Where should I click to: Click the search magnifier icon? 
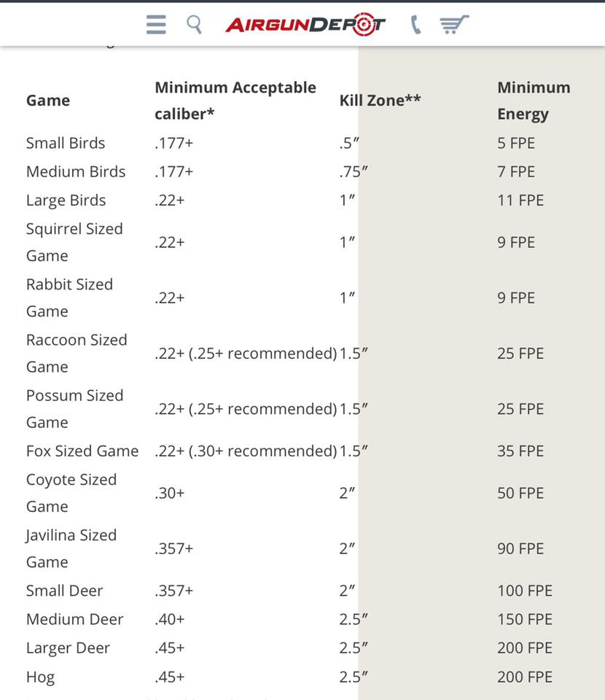194,25
